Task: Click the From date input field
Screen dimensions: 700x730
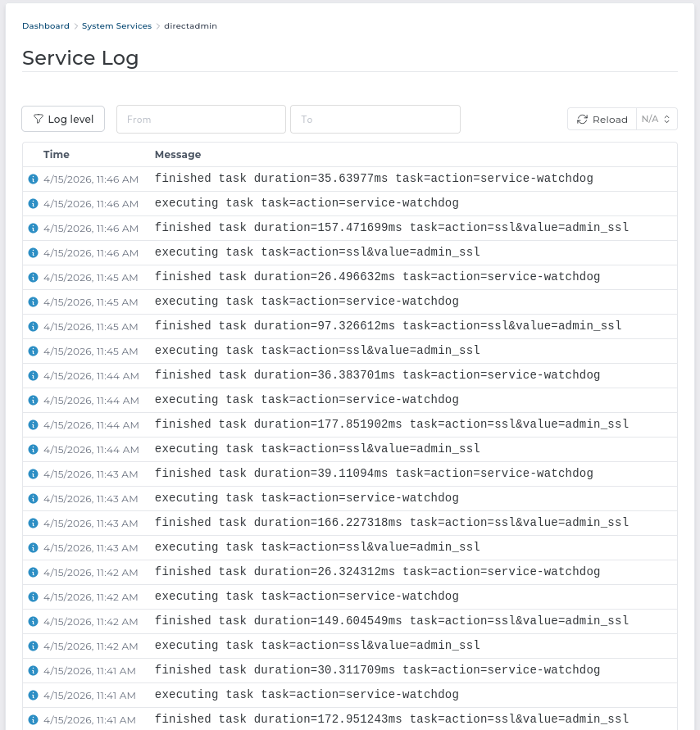Action: coord(201,119)
